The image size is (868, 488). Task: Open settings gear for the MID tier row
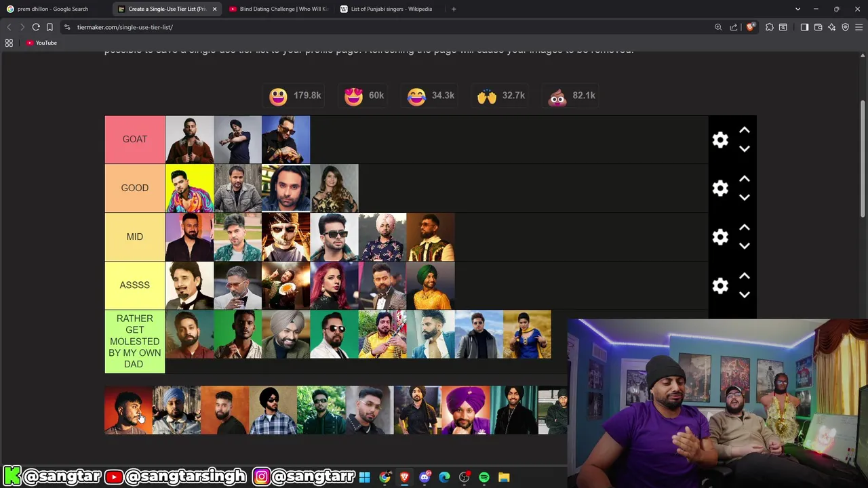point(720,237)
